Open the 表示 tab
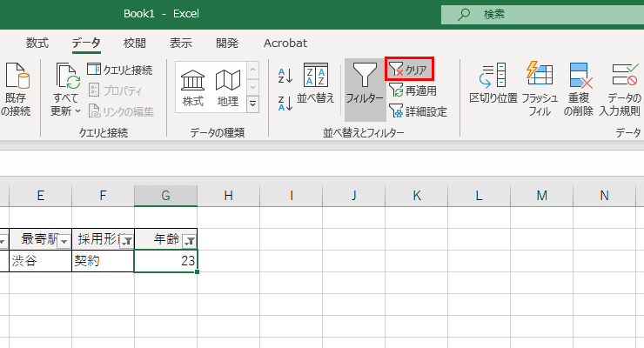The width and height of the screenshot is (644, 348). coord(181,43)
